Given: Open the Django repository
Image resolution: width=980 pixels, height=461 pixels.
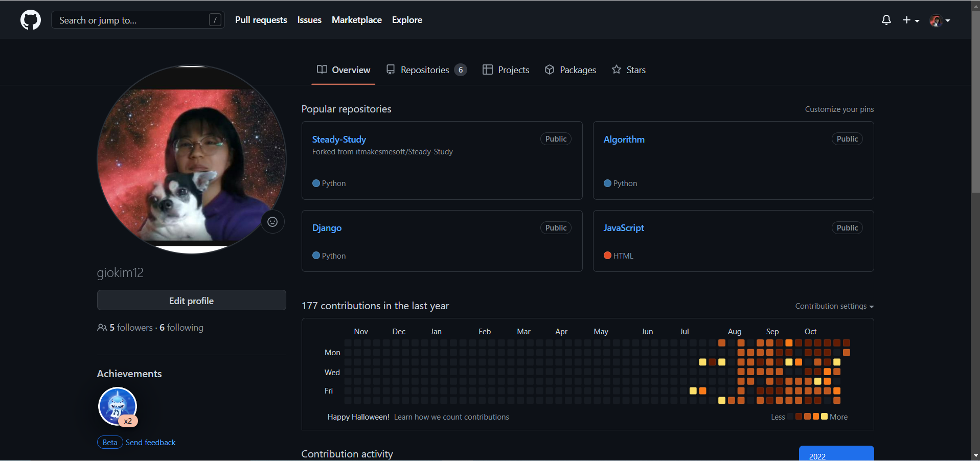Looking at the screenshot, I should 327,228.
